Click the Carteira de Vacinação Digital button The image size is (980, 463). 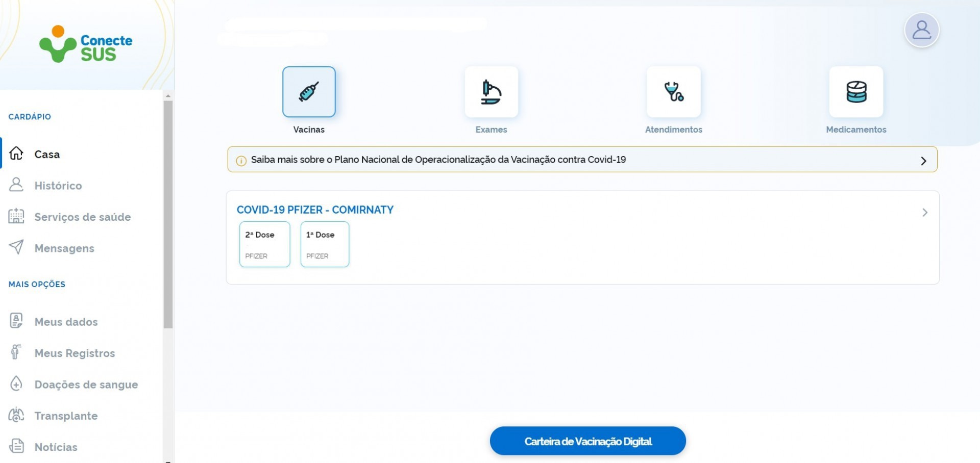click(587, 441)
